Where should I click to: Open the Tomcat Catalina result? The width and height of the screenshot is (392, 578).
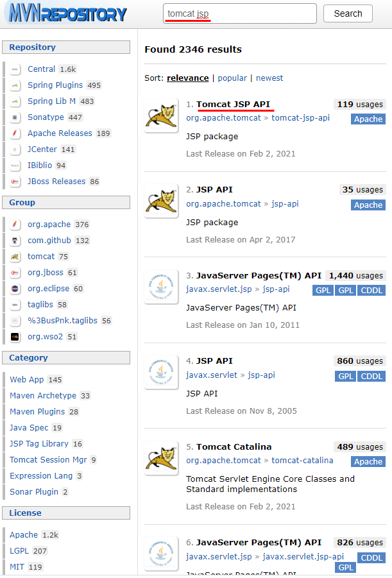[234, 446]
